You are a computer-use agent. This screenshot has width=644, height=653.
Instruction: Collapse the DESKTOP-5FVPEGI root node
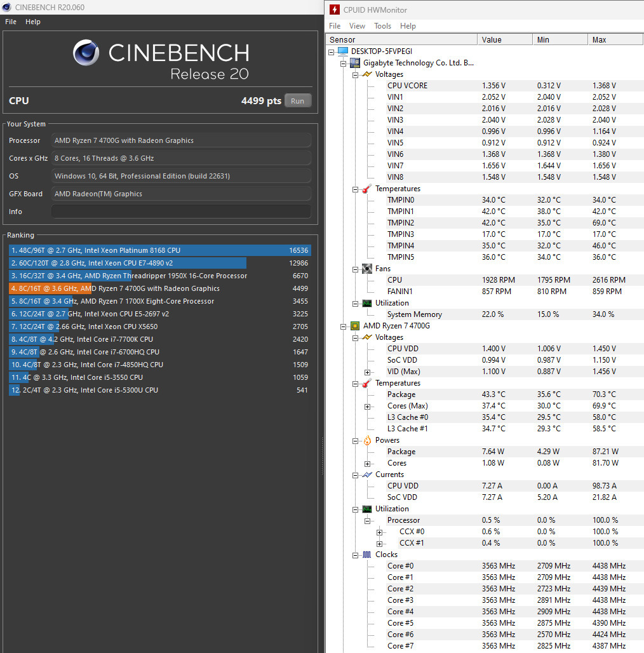pos(332,52)
